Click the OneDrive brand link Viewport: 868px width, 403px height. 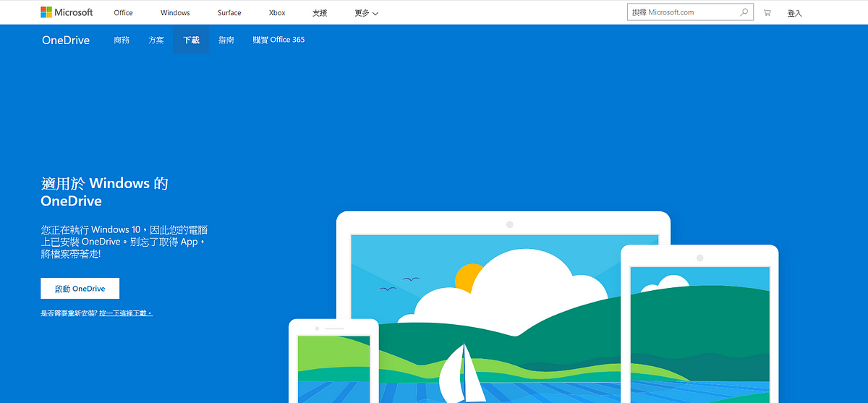[66, 40]
